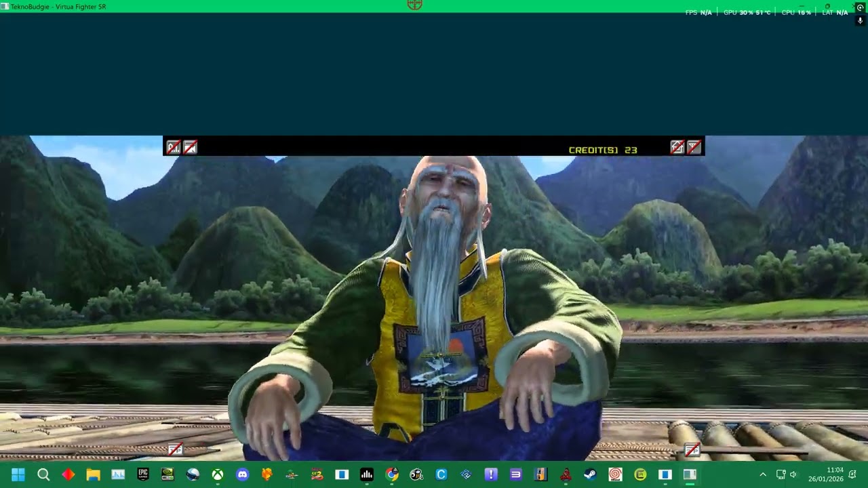The width and height of the screenshot is (868, 488).
Task: Open the blue letter C taskbar app
Action: (x=441, y=474)
